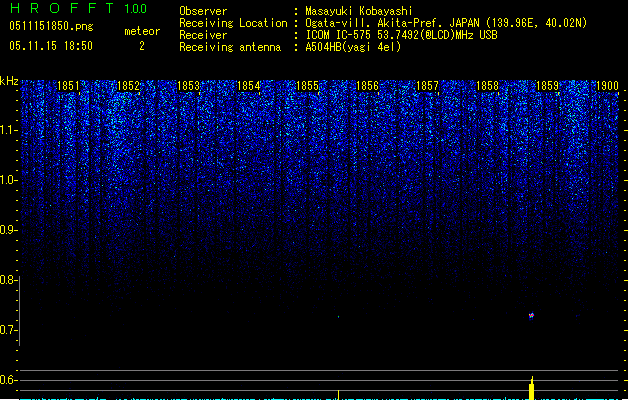Click the 1857 time marker
The height and width of the screenshot is (400, 629).
tap(427, 86)
